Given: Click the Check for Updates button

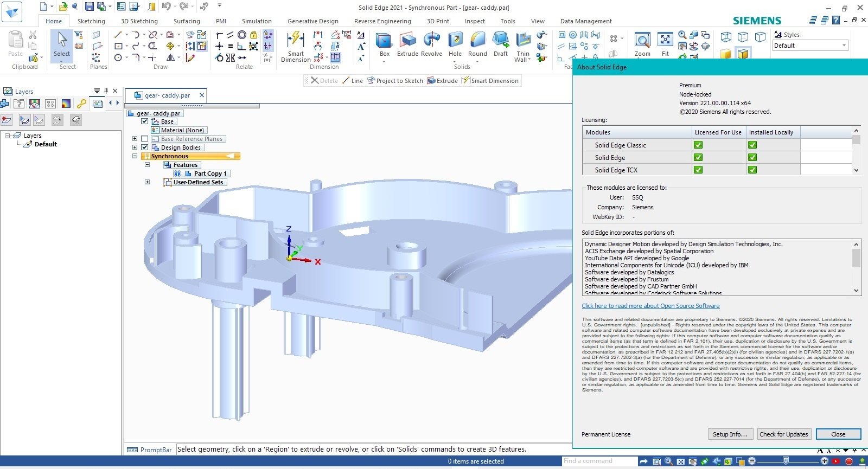Looking at the screenshot, I should click(x=784, y=434).
